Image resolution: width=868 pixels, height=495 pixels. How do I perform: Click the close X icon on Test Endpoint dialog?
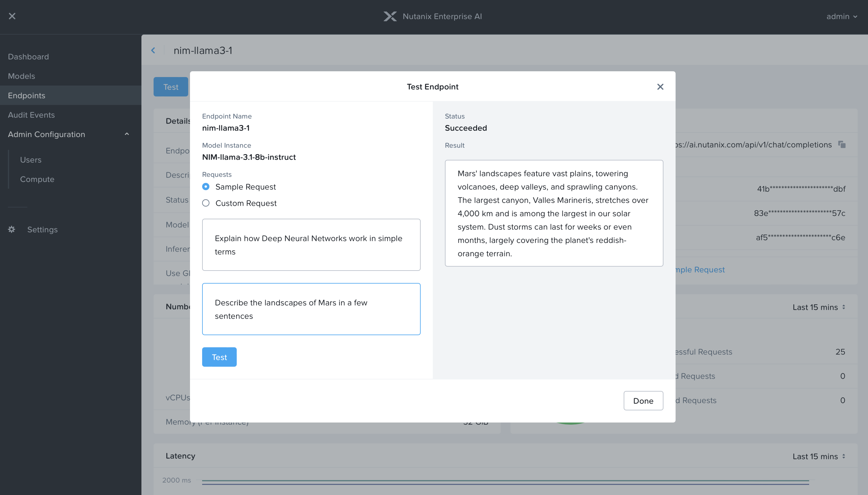660,87
